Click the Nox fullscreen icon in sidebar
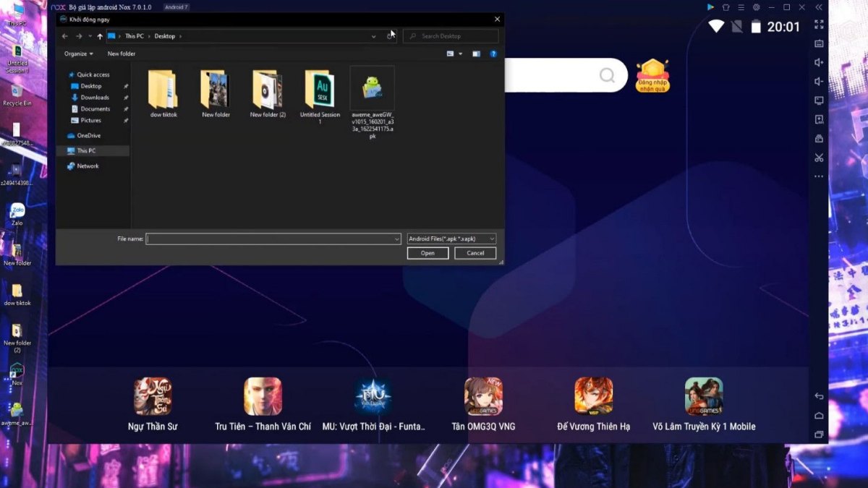The image size is (868, 488). click(x=819, y=24)
